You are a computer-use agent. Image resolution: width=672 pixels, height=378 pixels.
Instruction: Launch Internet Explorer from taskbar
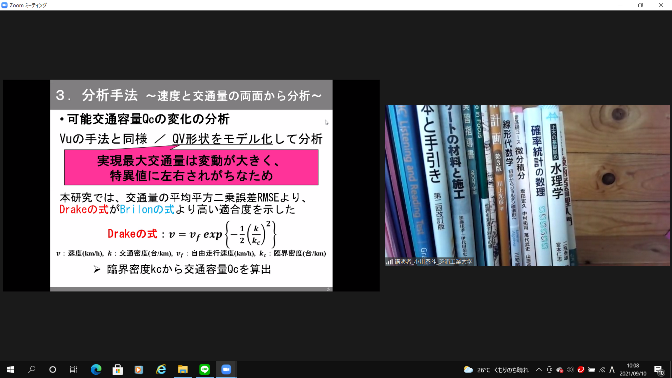pos(161,369)
